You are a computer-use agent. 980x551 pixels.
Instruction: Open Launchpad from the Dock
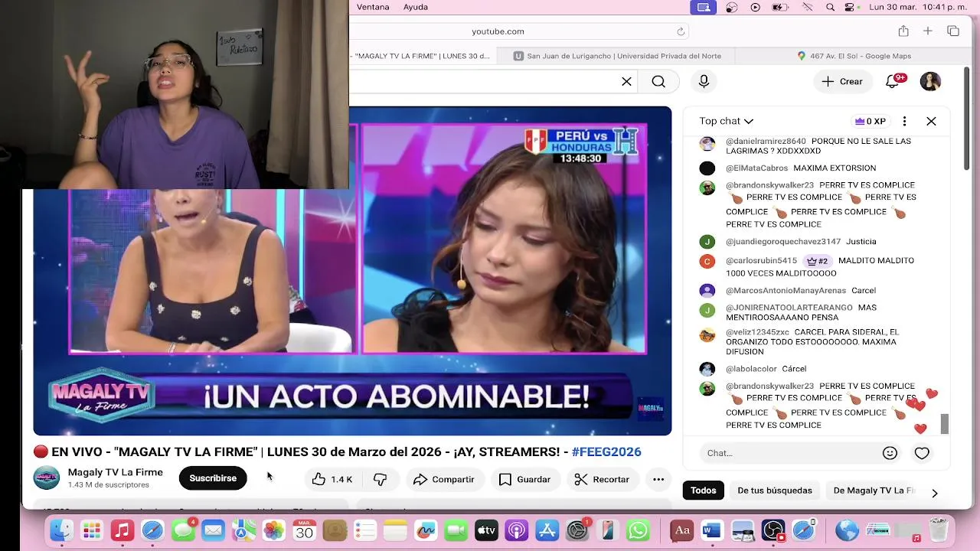tap(92, 530)
